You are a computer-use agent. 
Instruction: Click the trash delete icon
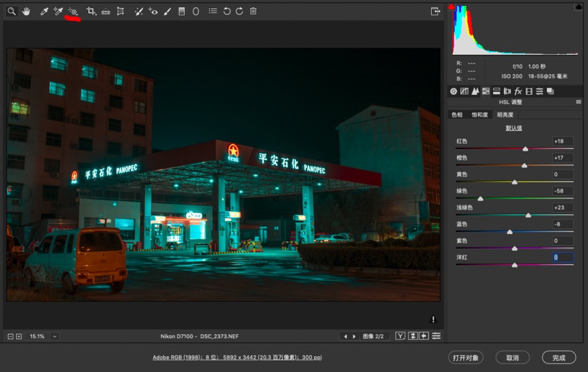pos(253,11)
